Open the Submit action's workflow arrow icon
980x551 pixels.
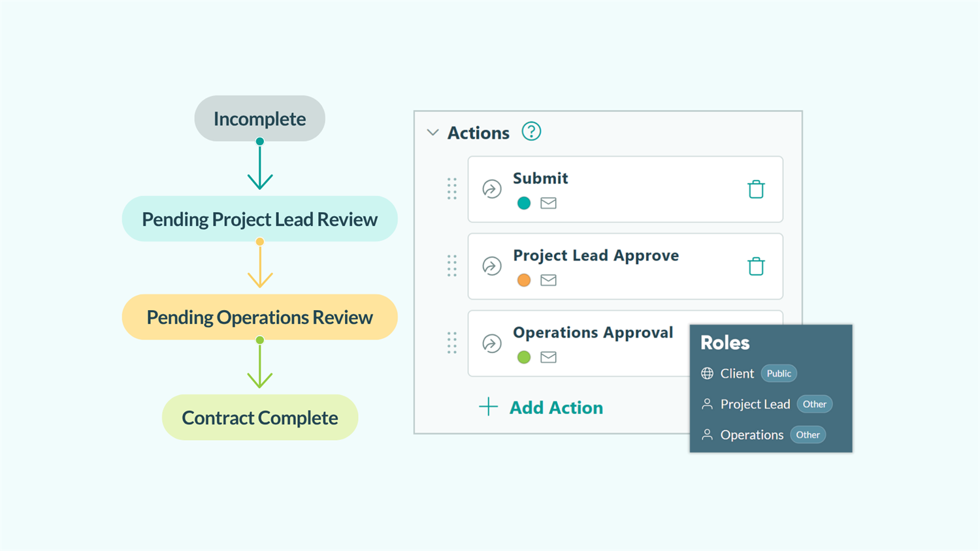pyautogui.click(x=492, y=189)
